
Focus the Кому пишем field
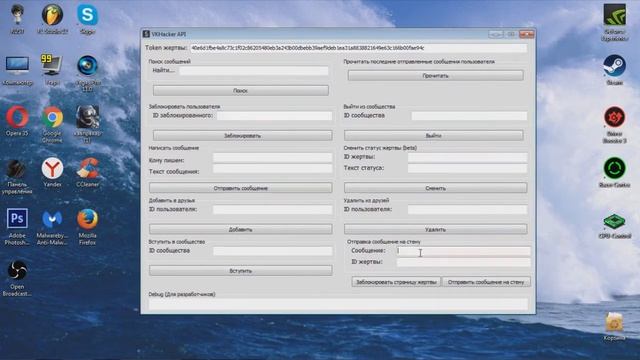(x=272, y=158)
